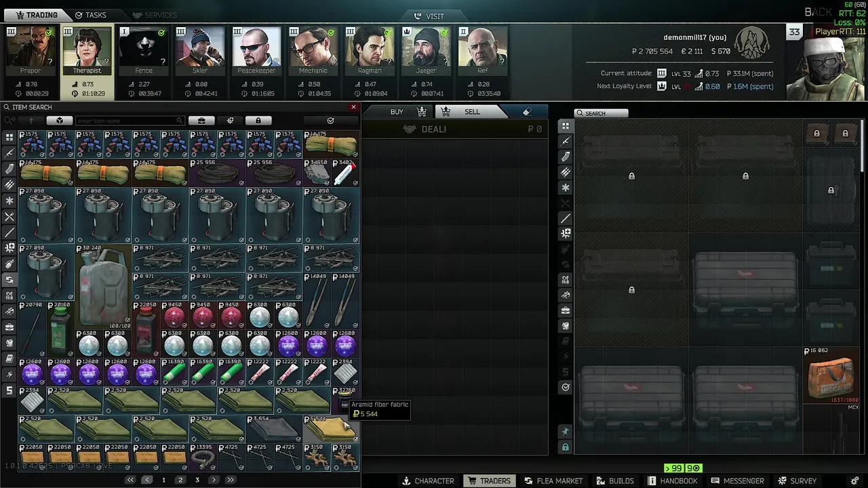Clear trade table with eraser icon
Screen dimensions: 868x488
pyautogui.click(x=528, y=112)
